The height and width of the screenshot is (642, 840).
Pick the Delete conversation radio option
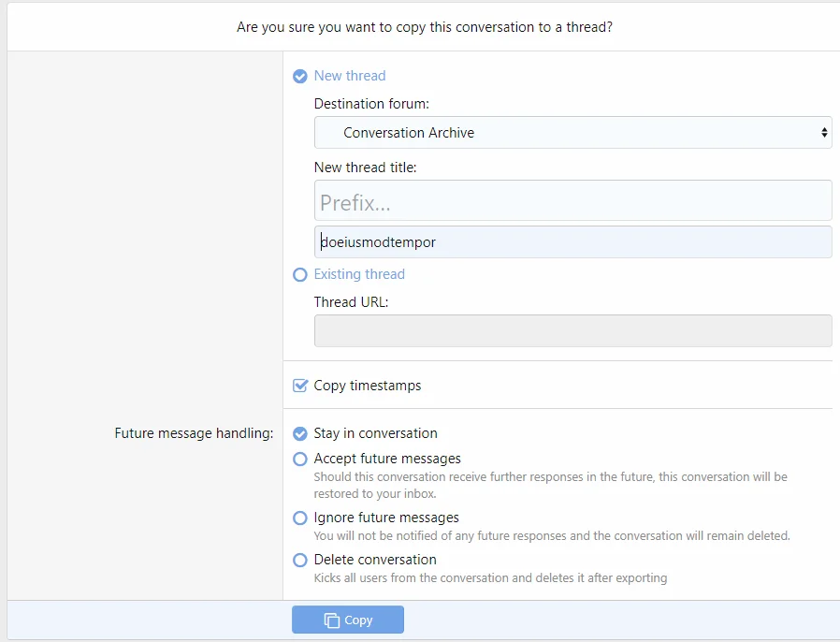(x=300, y=560)
